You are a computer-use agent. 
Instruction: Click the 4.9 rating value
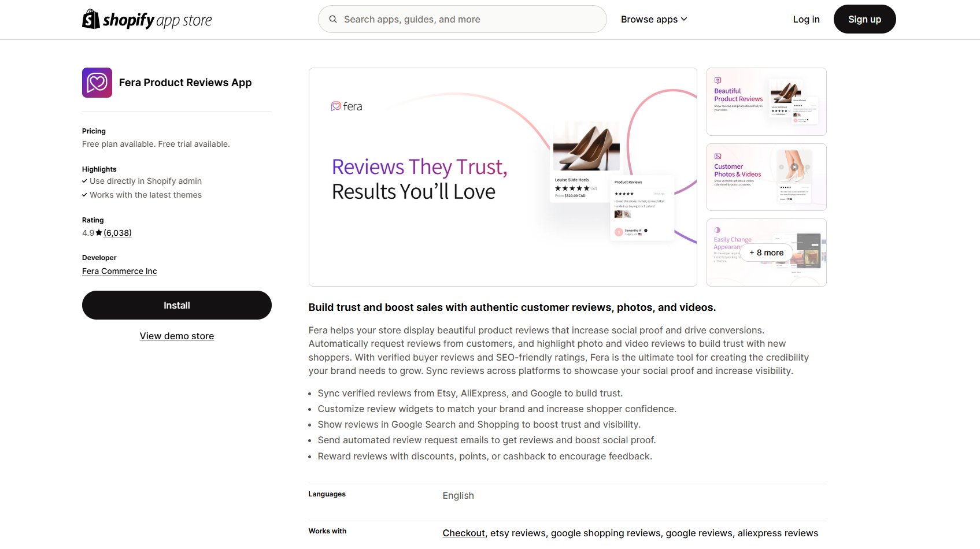coord(88,233)
